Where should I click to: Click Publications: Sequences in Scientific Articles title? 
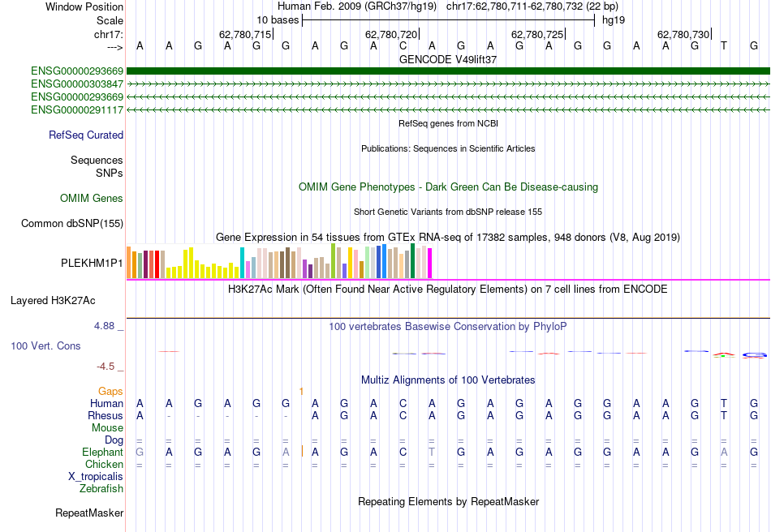448,148
